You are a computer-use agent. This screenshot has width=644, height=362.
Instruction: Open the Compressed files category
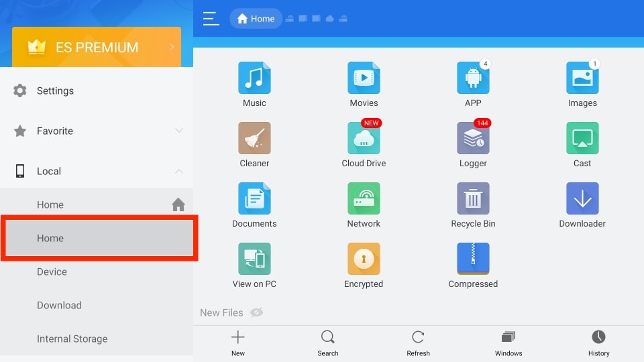(x=473, y=259)
